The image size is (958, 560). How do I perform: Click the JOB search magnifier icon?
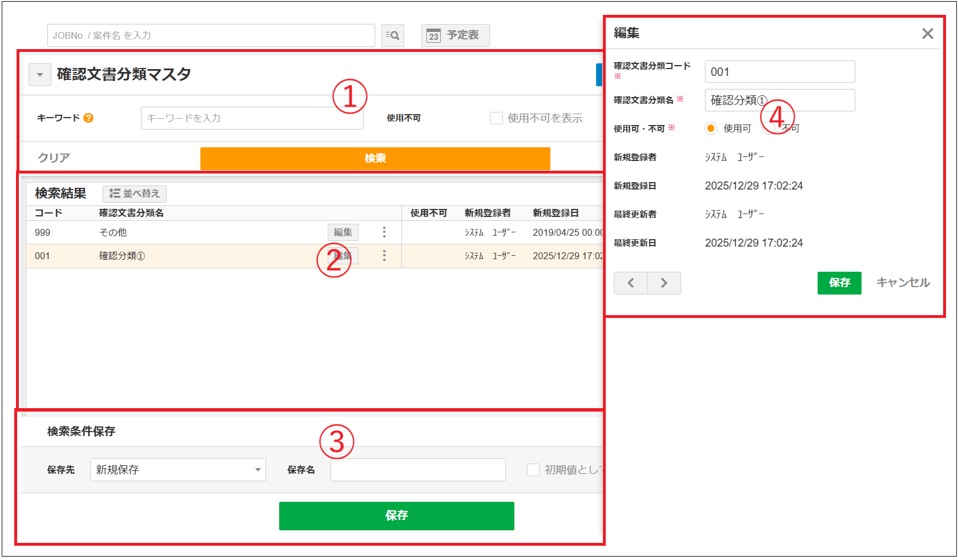coord(393,35)
